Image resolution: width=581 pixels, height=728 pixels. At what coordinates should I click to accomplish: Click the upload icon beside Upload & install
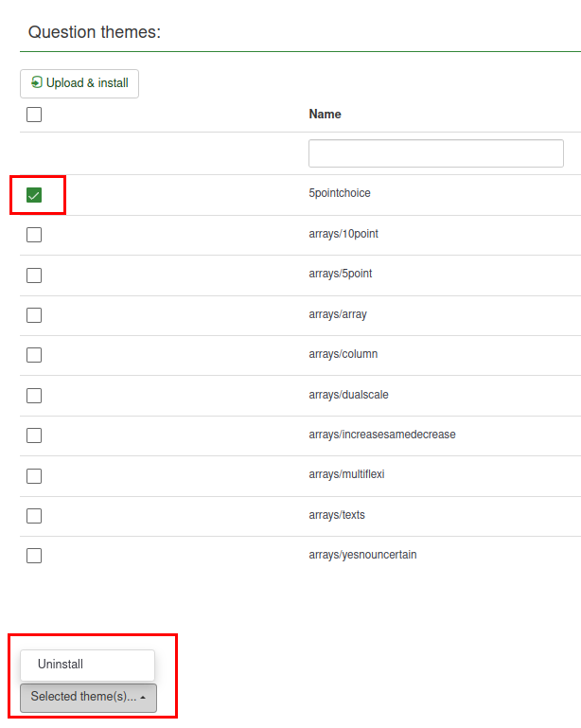click(x=37, y=83)
